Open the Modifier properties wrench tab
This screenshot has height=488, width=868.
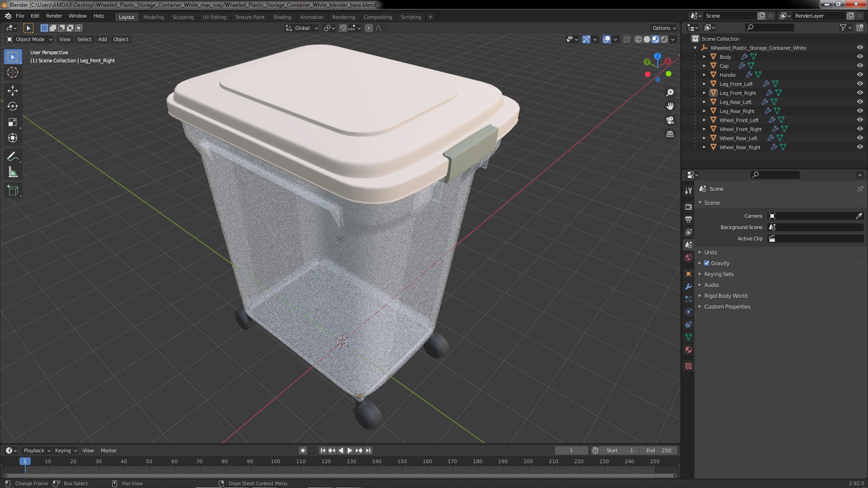coord(689,286)
